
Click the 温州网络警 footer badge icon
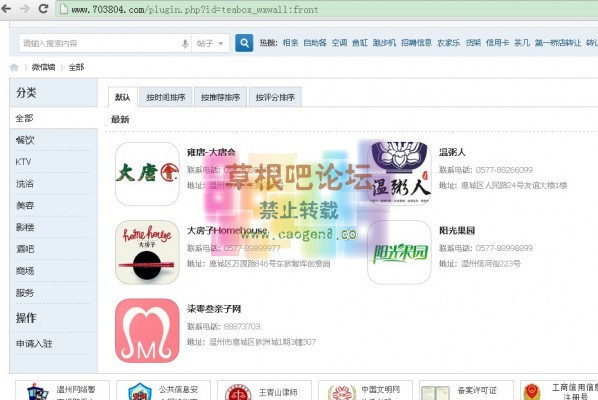[37, 392]
